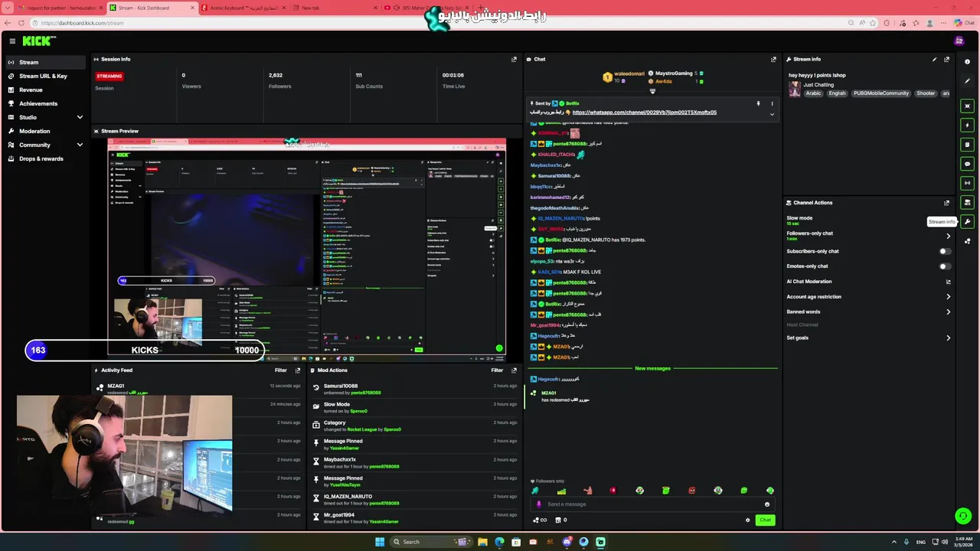The image size is (980, 551).
Task: Open the WhatsApp channel link in pinned message
Action: coord(644,112)
